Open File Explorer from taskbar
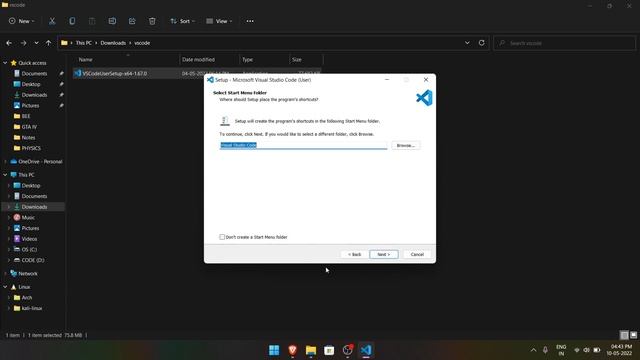 click(311, 350)
